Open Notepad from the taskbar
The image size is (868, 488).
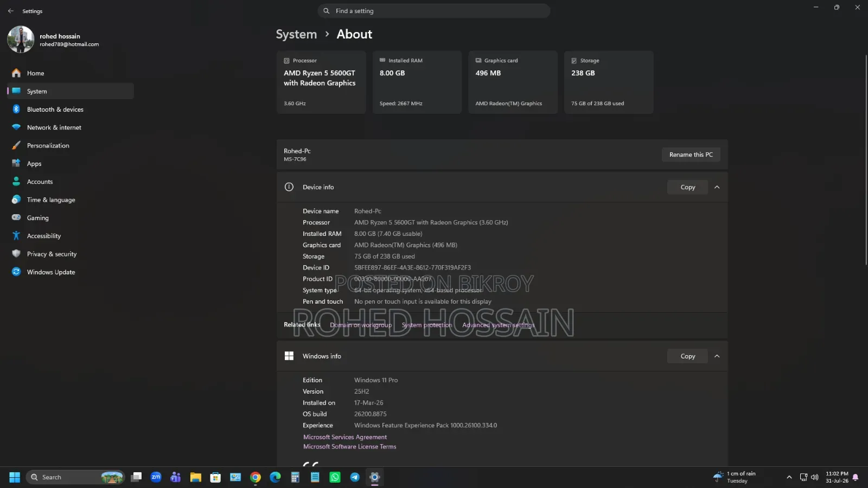(315, 477)
